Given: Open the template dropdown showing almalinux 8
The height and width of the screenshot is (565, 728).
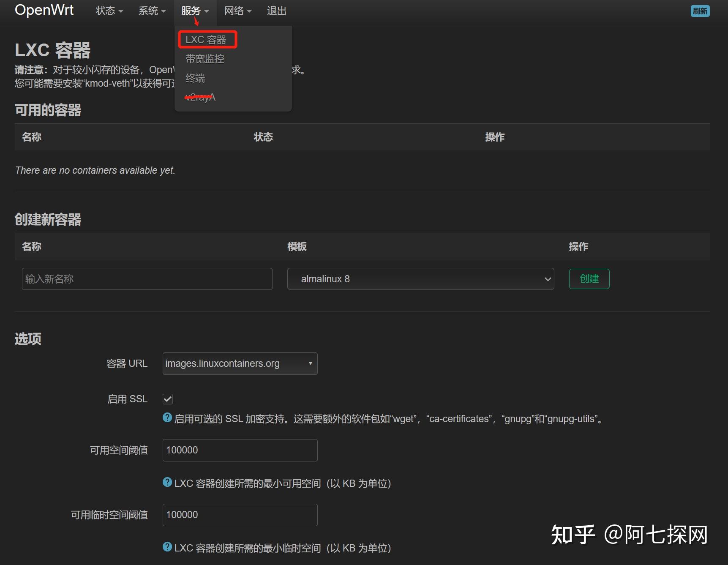Looking at the screenshot, I should coord(420,279).
